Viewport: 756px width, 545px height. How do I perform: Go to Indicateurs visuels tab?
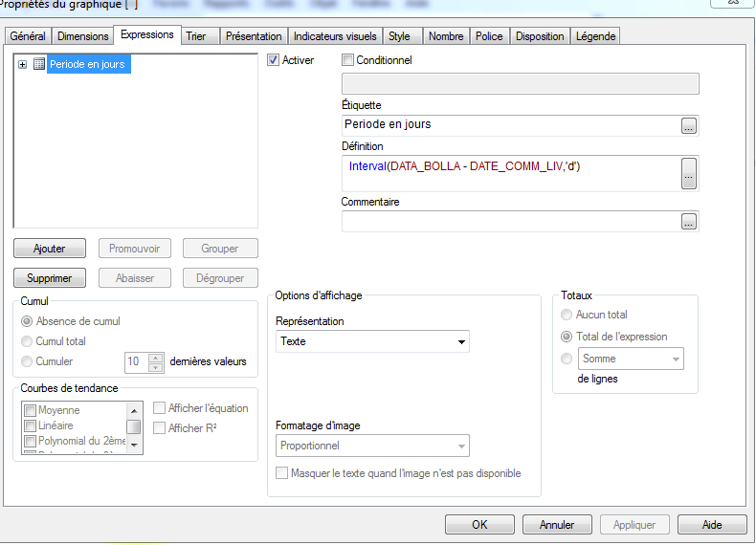click(x=335, y=36)
